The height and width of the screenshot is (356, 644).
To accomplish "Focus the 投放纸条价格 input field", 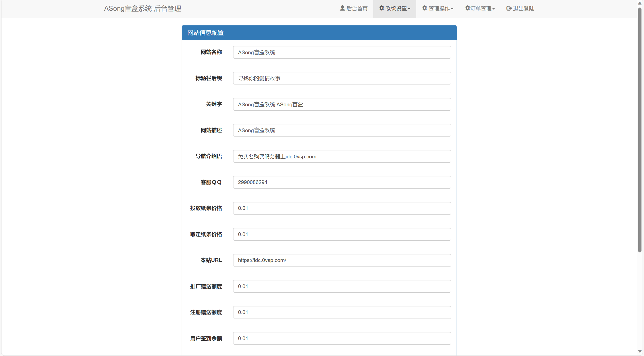I will (342, 208).
